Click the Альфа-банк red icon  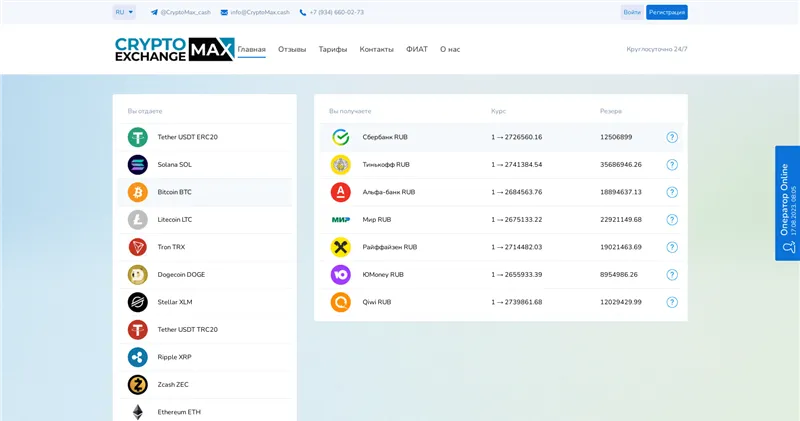coord(340,192)
